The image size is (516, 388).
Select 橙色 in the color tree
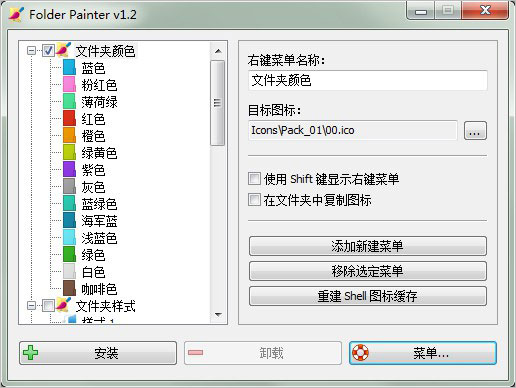[93, 136]
